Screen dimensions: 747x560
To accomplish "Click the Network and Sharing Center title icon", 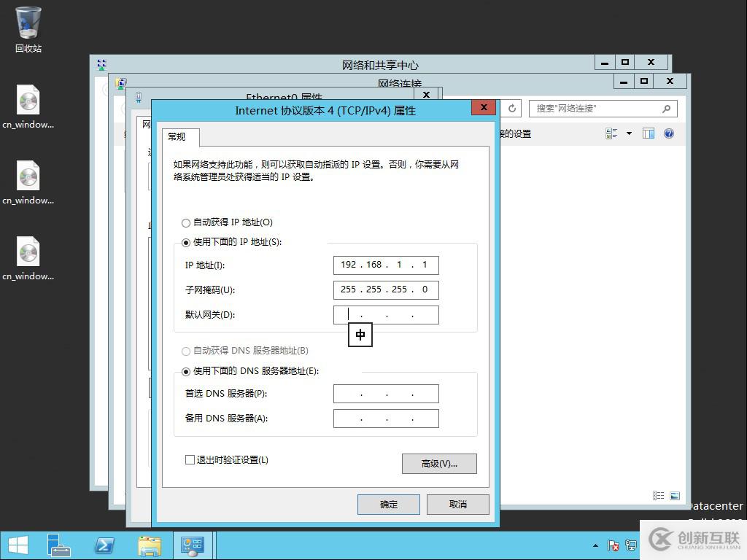I will pos(101,64).
